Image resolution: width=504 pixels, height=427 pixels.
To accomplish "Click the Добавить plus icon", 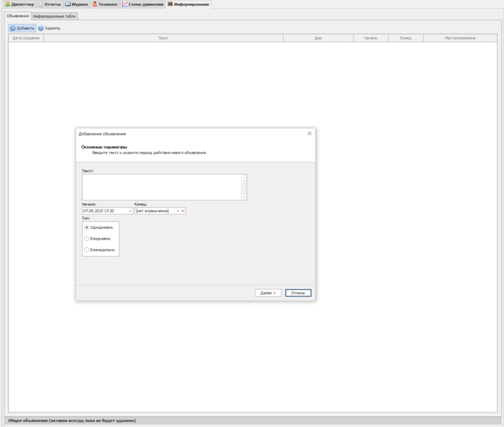I will pyautogui.click(x=13, y=28).
